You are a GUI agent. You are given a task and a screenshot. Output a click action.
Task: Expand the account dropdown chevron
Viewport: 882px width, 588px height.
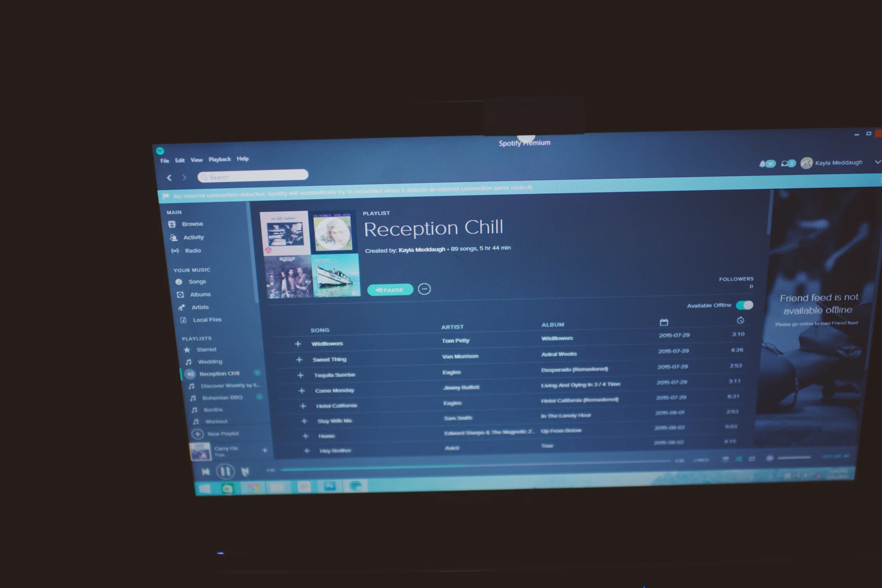coord(877,162)
